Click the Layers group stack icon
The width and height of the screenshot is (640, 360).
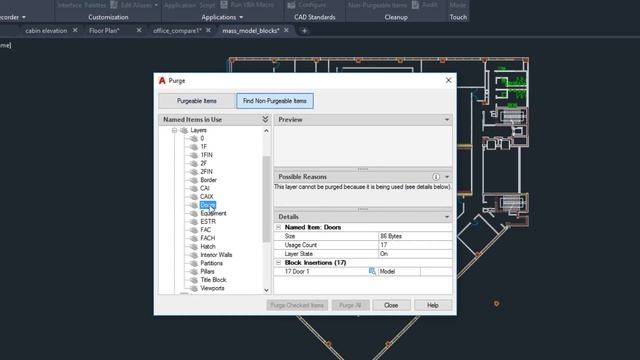click(184, 130)
